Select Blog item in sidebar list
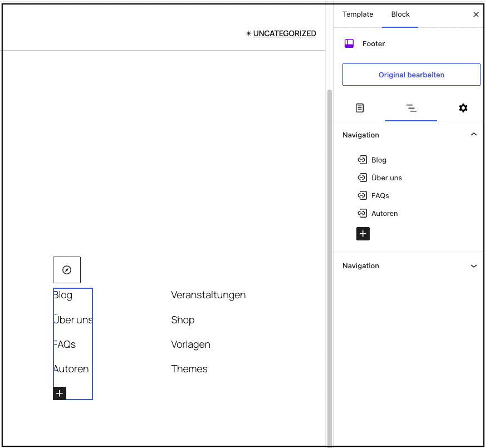Image resolution: width=485 pixels, height=448 pixels. 379,160
